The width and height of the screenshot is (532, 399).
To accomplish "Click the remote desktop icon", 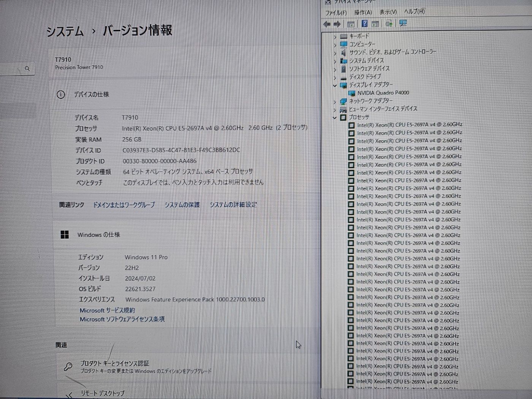I will click(x=69, y=395).
